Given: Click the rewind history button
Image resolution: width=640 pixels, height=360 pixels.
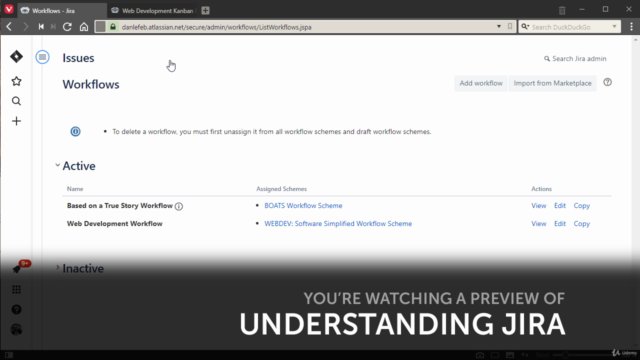Looking at the screenshot, I should pos(41,27).
